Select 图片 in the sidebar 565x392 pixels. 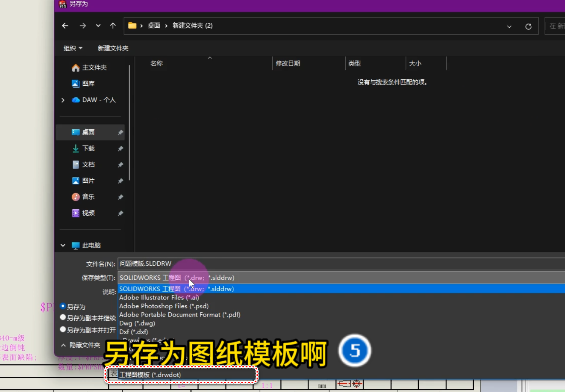(88, 180)
